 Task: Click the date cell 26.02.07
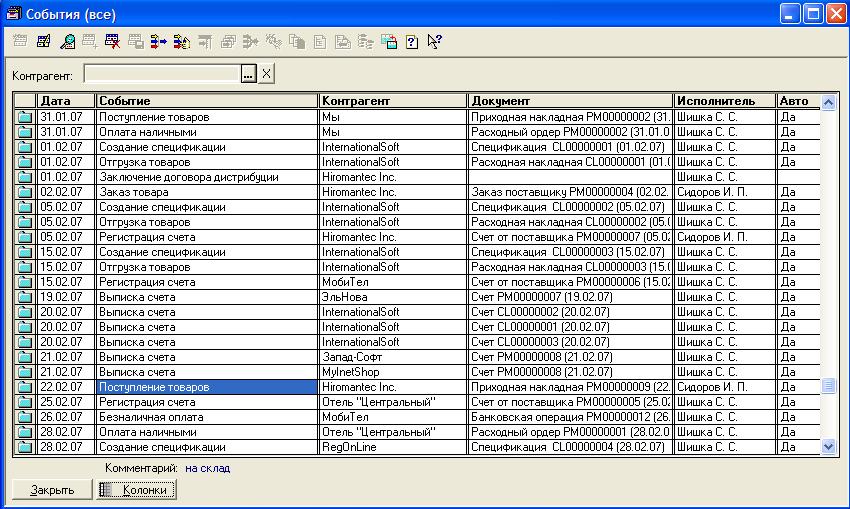click(x=66, y=417)
